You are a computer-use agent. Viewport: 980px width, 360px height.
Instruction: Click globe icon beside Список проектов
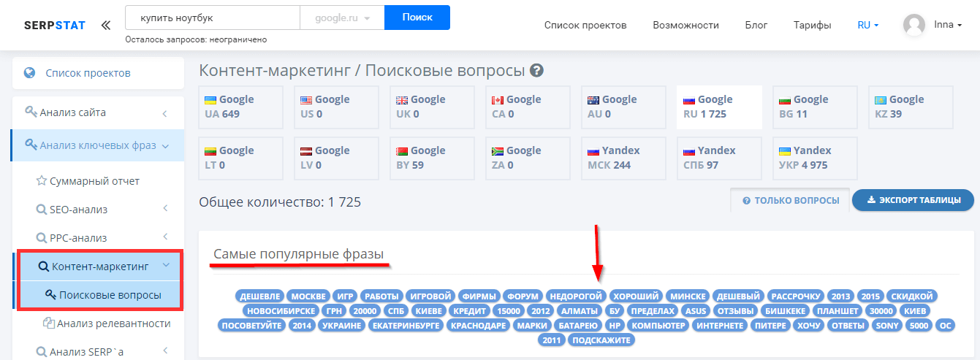(x=30, y=73)
